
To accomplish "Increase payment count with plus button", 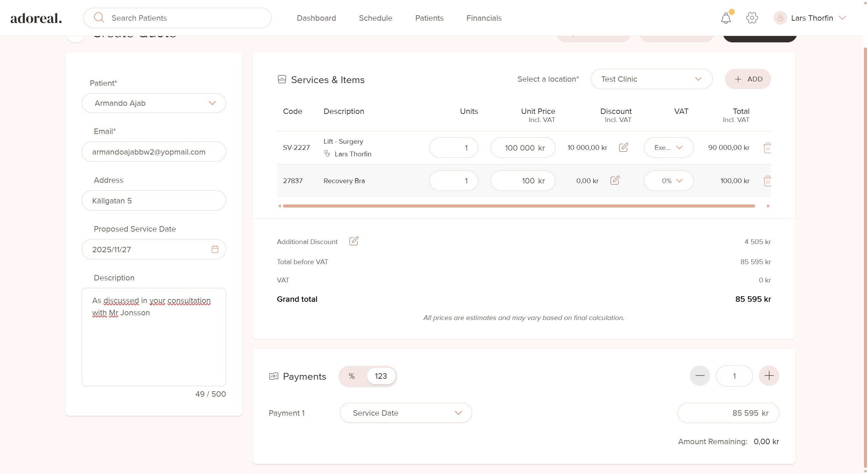I will (769, 376).
